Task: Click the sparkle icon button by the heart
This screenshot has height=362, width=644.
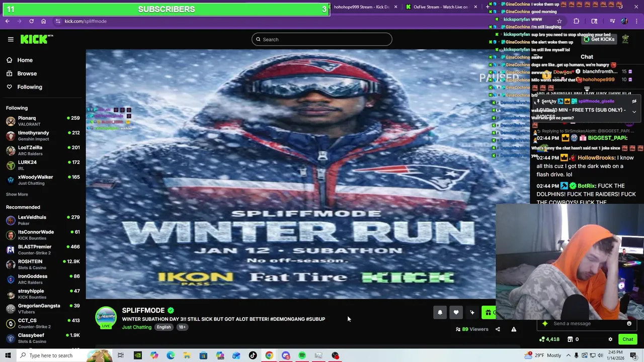Action: pyautogui.click(x=472, y=313)
